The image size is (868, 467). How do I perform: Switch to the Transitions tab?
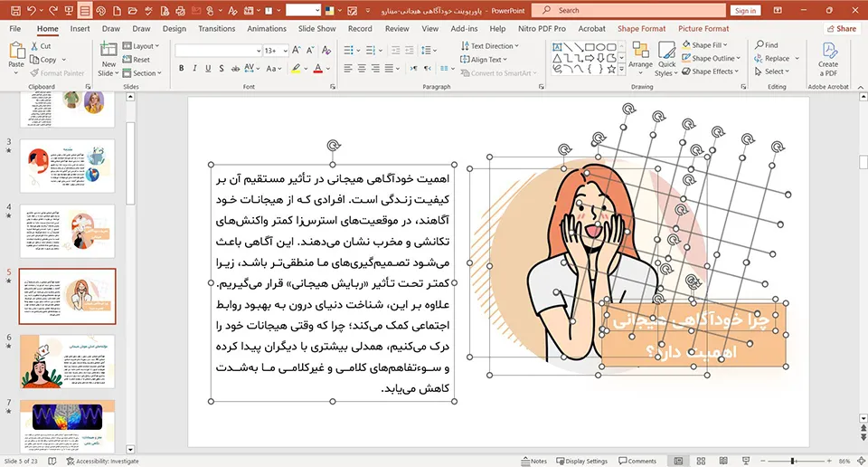[216, 28]
